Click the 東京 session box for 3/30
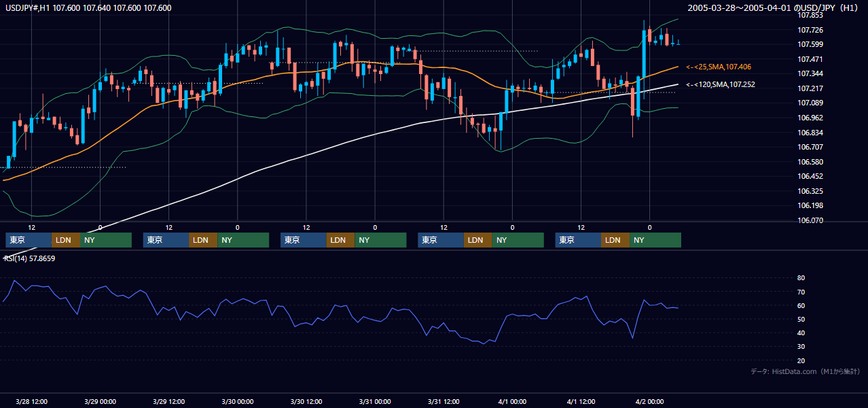Screen dimensions: 868x408 click(303, 240)
